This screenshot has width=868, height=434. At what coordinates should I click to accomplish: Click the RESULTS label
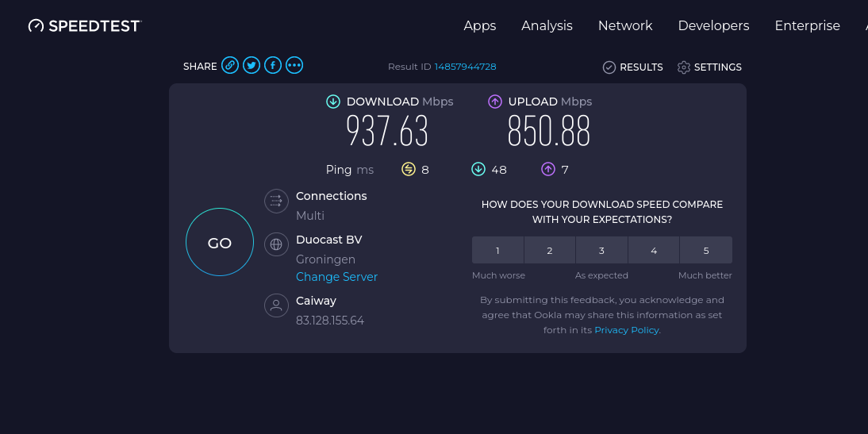[641, 67]
